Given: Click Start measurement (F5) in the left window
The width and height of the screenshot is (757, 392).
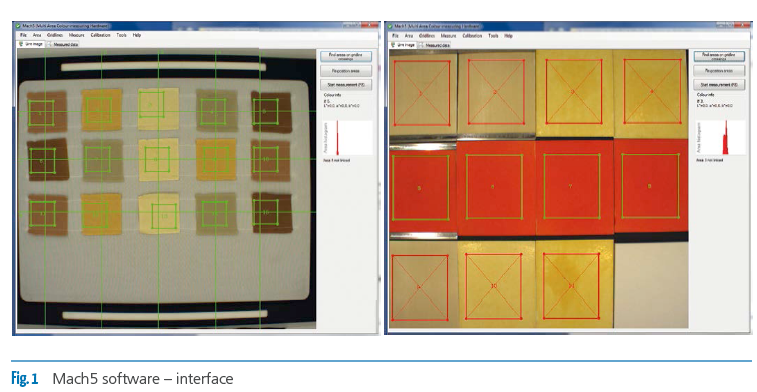Looking at the screenshot, I should (346, 85).
